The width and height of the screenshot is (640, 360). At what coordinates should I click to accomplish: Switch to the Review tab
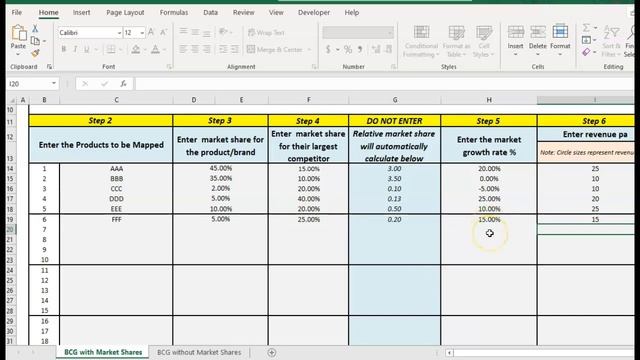pyautogui.click(x=244, y=13)
